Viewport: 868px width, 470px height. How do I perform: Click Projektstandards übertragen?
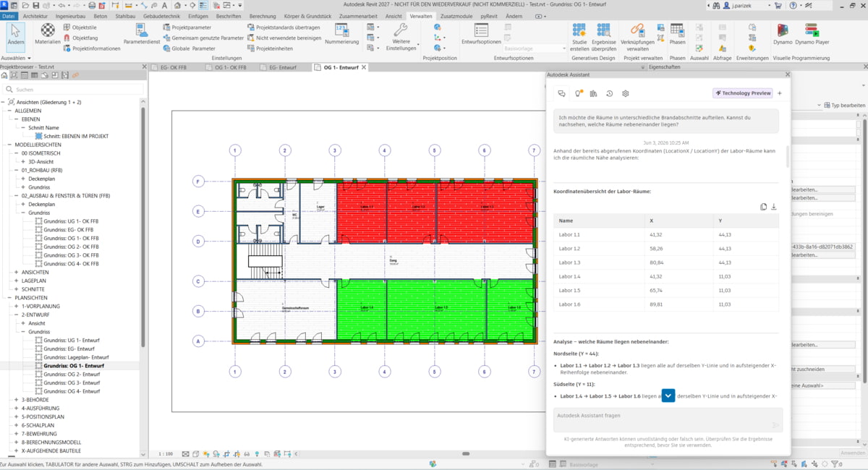283,27
